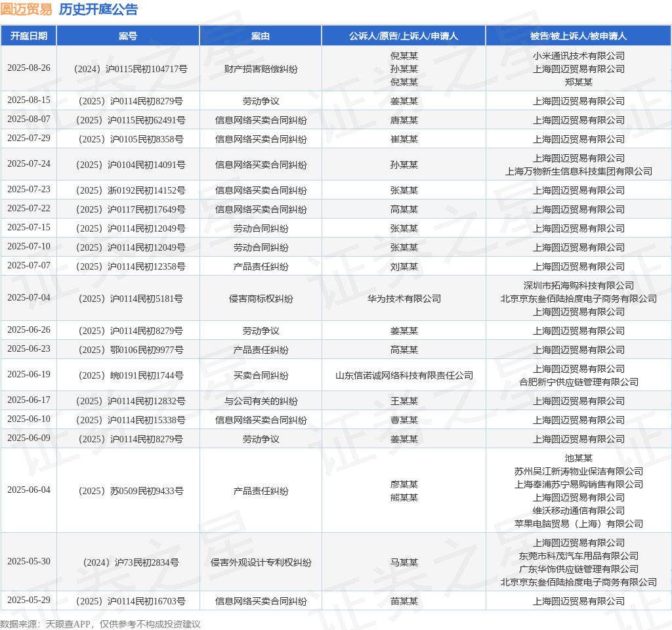Click date cell 2025-07-22
Image resolution: width=672 pixels, height=630 pixels.
pyautogui.click(x=29, y=209)
